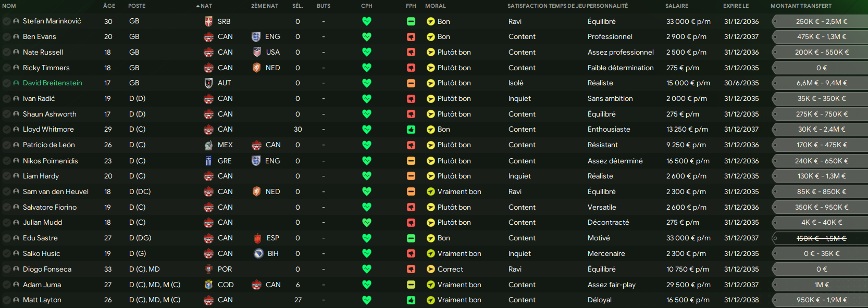Viewport: 868px width, 308px height.
Task: Sort players by the SALAIRE column header
Action: pyautogui.click(x=676, y=6)
